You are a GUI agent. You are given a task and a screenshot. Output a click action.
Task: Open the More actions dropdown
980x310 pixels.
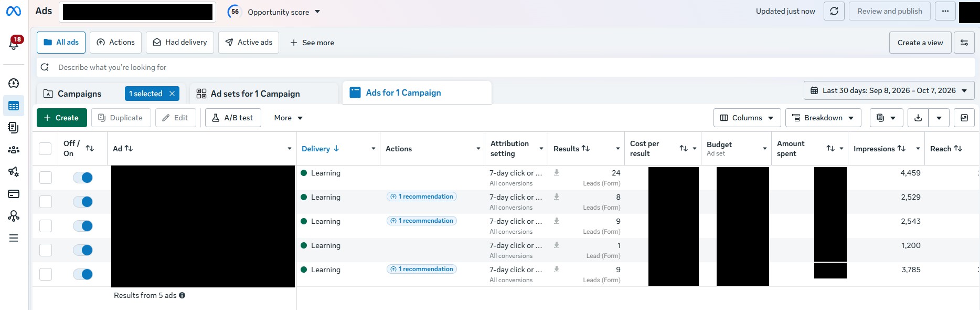click(x=288, y=118)
